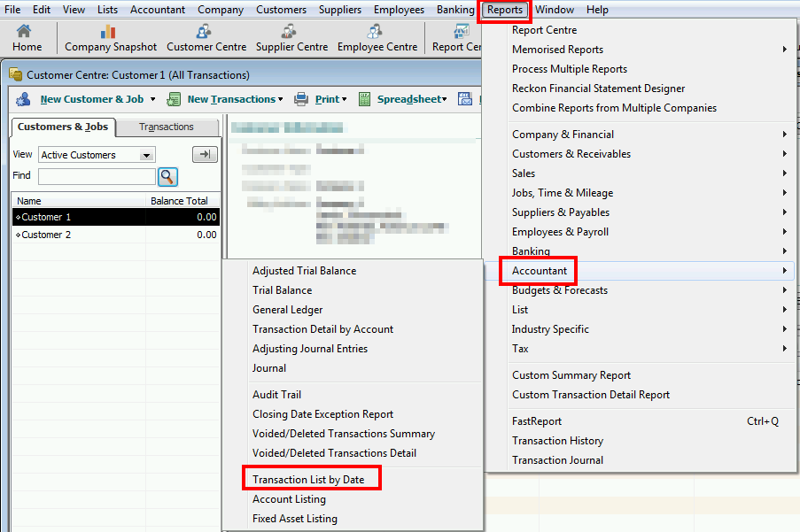This screenshot has width=800, height=532.
Task: Open the Window menu
Action: (554, 10)
